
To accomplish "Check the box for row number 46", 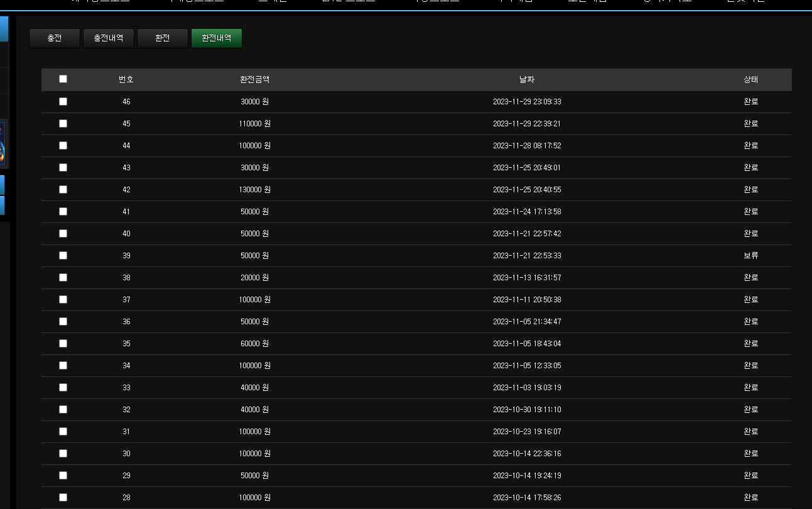I will pyautogui.click(x=63, y=102).
